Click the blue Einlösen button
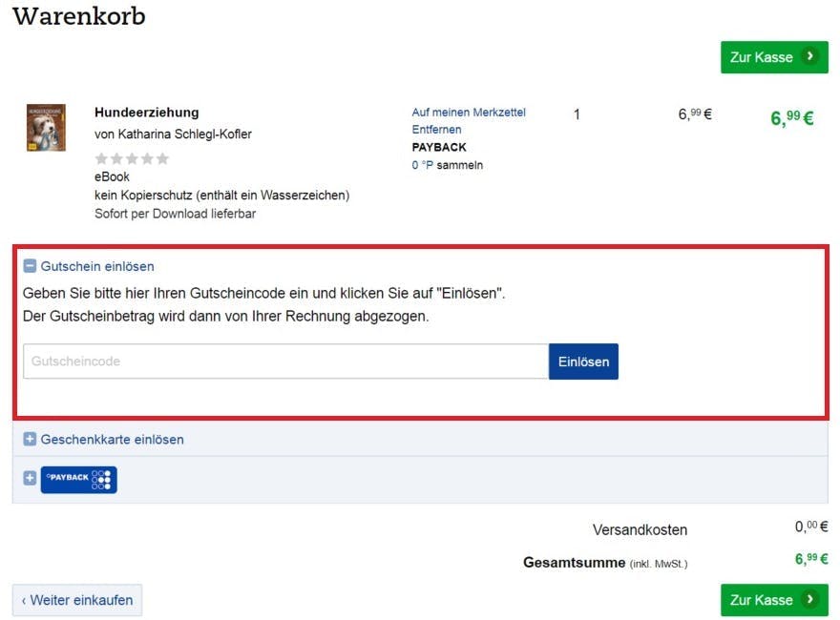Viewport: 840px width, 620px height. pyautogui.click(x=583, y=362)
